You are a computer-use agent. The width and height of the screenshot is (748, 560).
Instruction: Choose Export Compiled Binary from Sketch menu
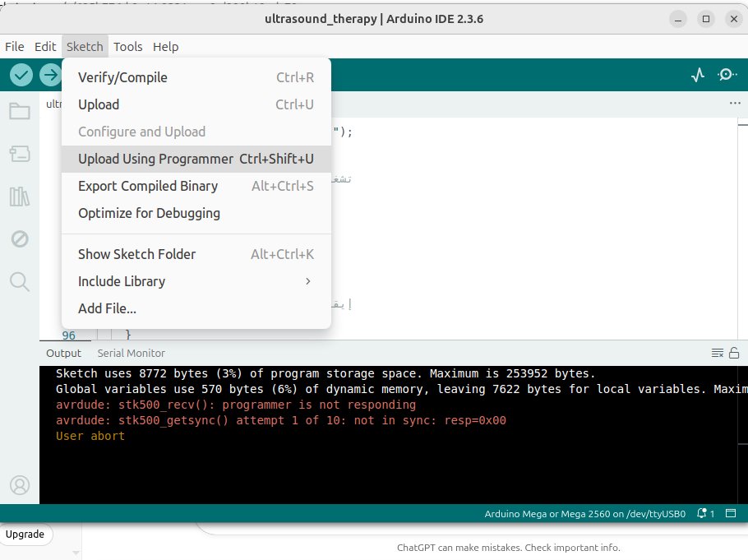point(196,186)
